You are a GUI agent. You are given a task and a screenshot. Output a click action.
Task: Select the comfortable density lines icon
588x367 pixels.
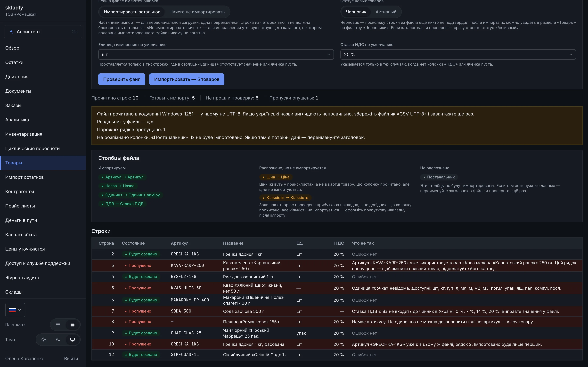(58, 325)
